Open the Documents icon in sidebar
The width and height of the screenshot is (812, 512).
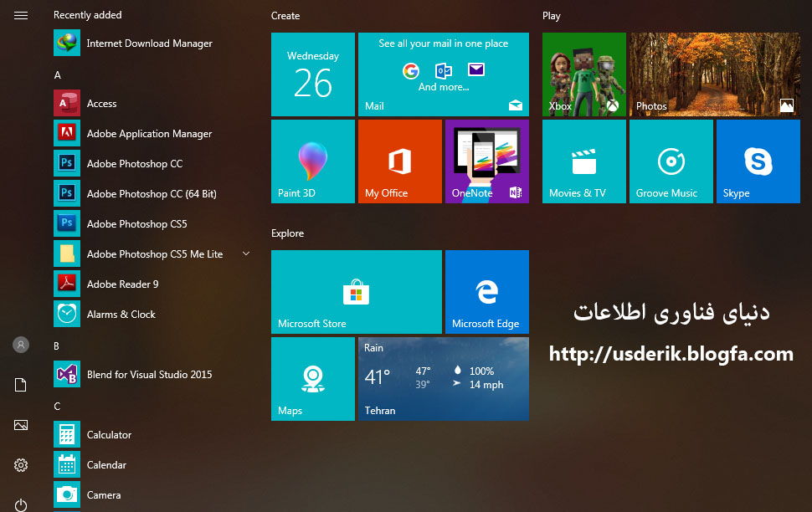[21, 385]
